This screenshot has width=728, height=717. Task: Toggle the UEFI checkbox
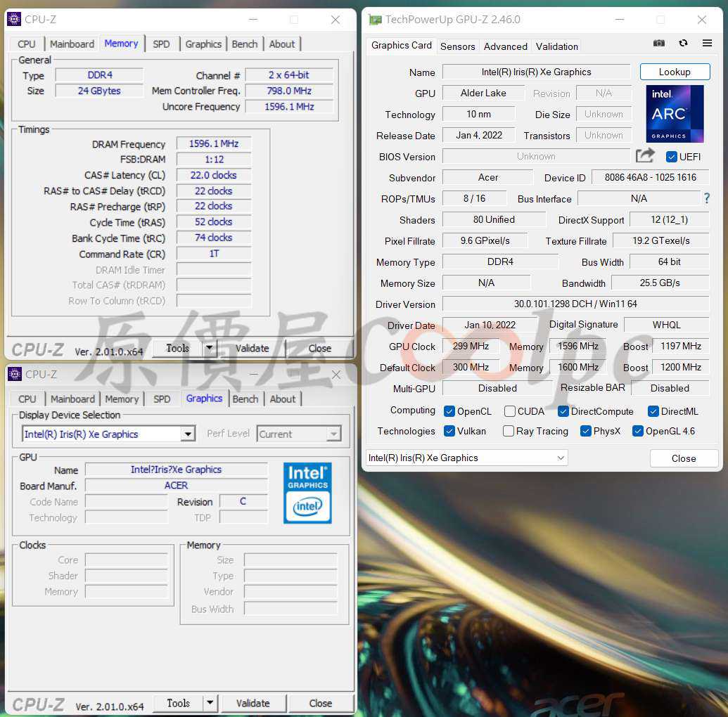(671, 157)
